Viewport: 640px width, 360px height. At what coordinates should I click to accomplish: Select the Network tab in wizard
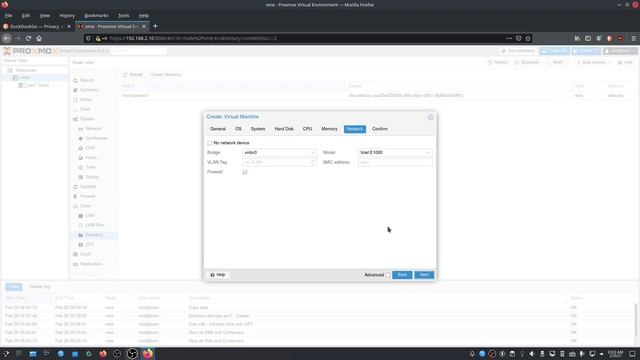point(355,129)
